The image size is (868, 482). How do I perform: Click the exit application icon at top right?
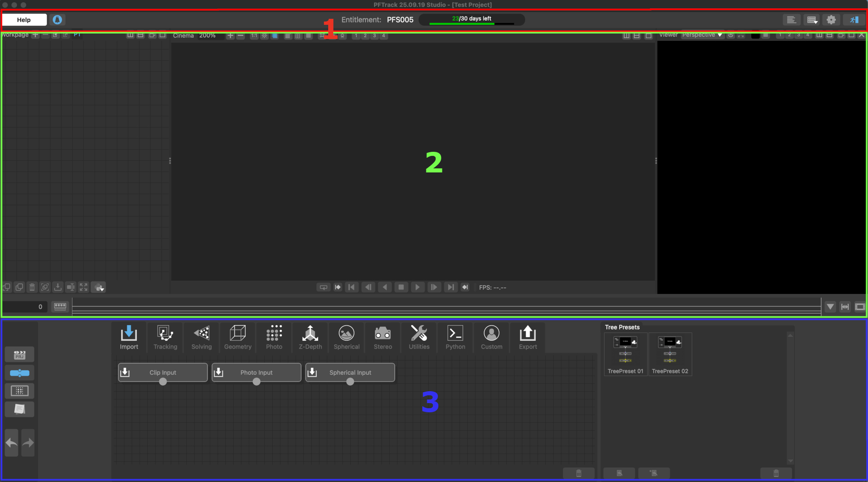tap(854, 19)
